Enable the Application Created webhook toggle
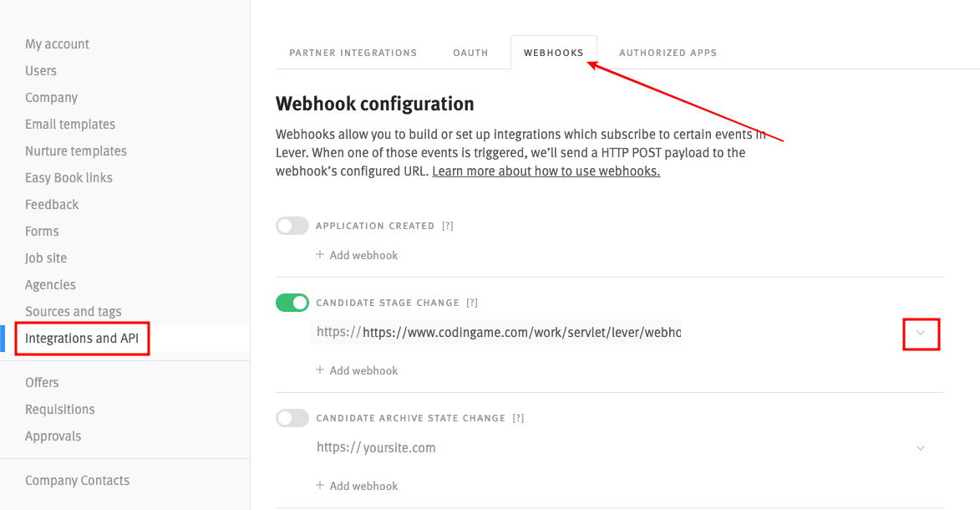The width and height of the screenshot is (980, 510). 292,226
